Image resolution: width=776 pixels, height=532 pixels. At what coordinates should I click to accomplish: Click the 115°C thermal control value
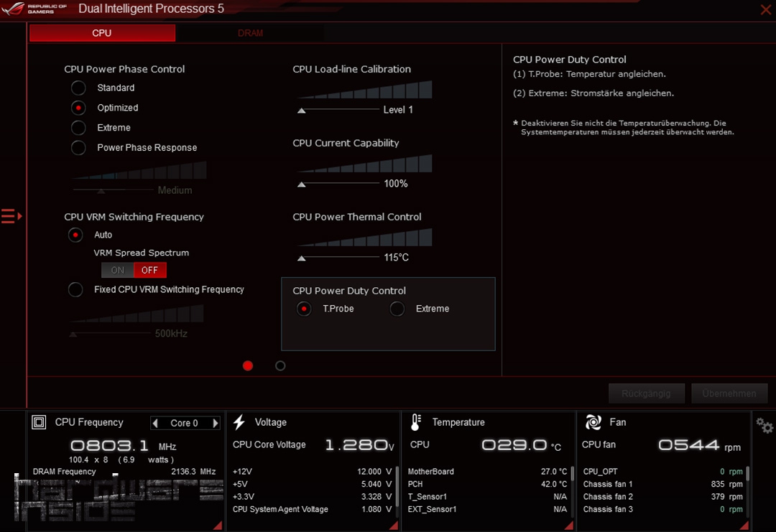click(397, 258)
